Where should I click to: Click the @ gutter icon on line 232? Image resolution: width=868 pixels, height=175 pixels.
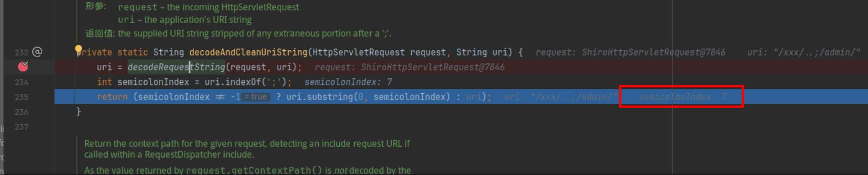point(37,52)
